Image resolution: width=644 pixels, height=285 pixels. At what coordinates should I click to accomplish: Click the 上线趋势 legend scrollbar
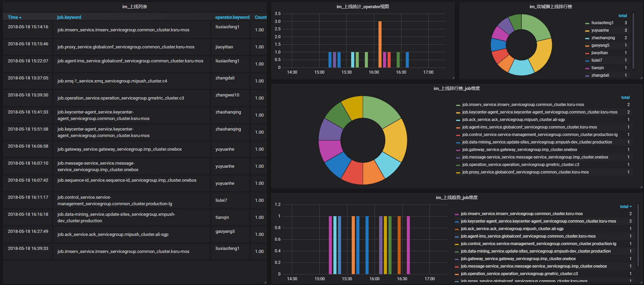pos(638,235)
